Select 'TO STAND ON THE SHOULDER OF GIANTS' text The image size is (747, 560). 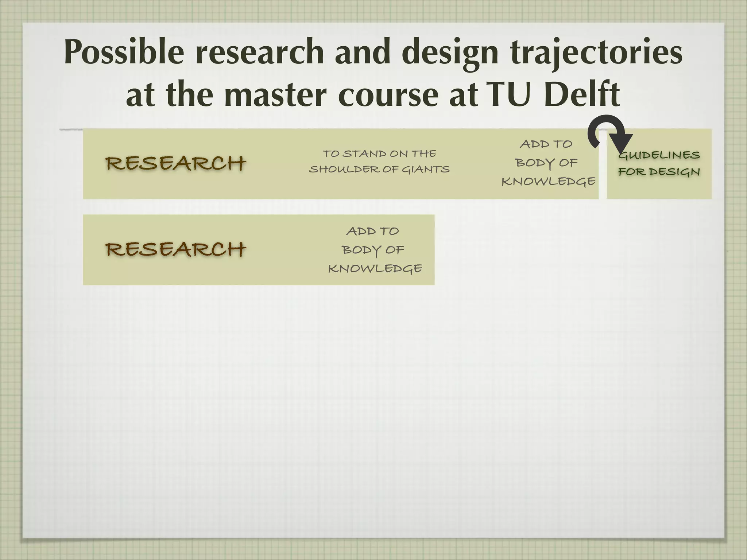[379, 162]
